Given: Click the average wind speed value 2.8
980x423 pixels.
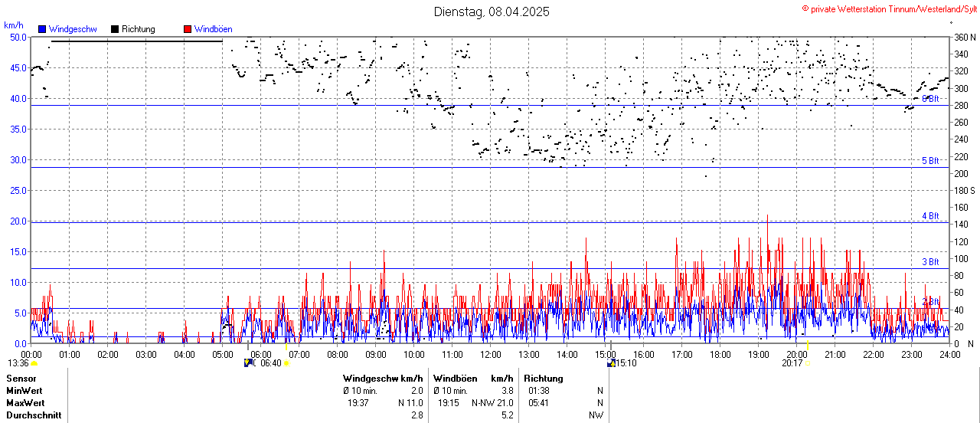Looking at the screenshot, I should pyautogui.click(x=417, y=415).
